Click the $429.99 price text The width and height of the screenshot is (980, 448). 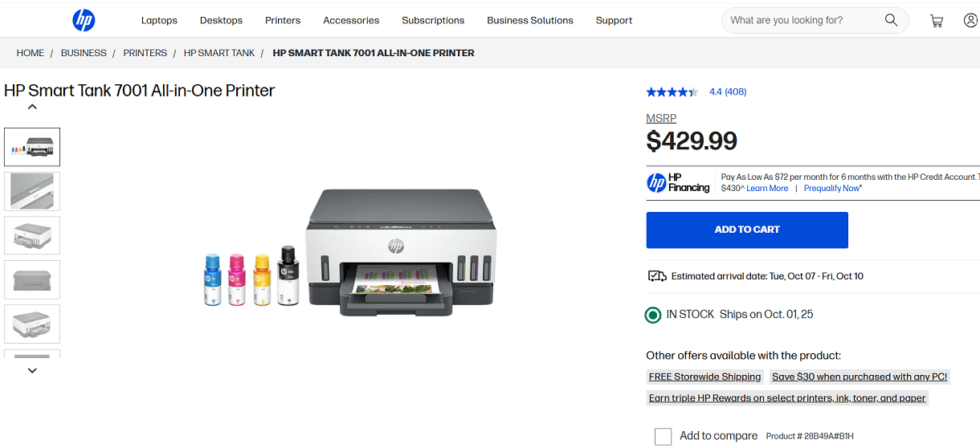[x=692, y=141]
